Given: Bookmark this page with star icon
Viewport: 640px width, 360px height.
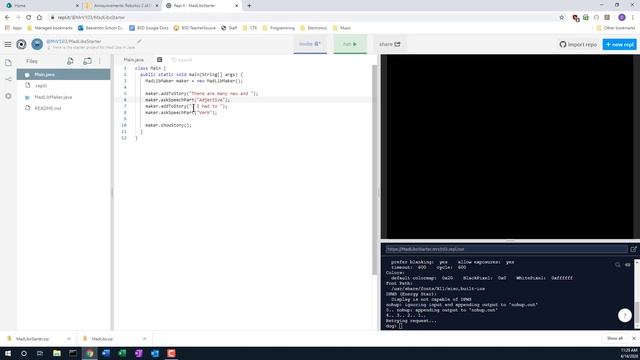Looking at the screenshot, I should tap(562, 18).
